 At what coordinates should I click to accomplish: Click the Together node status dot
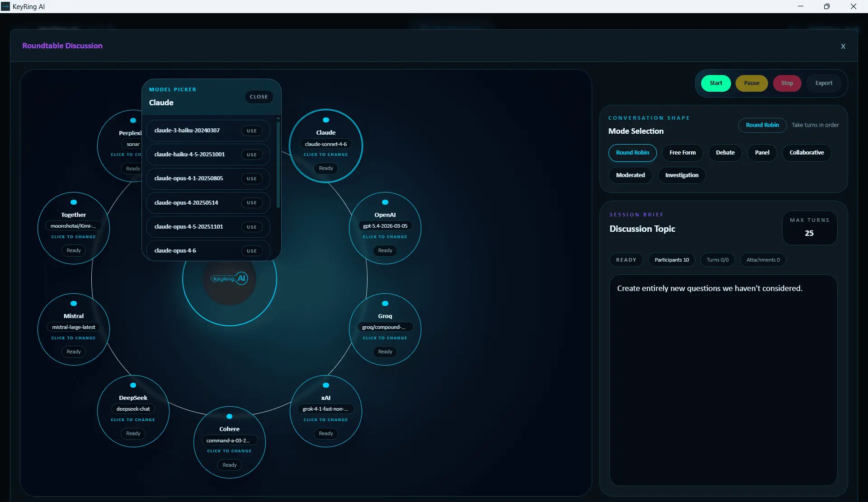(74, 202)
